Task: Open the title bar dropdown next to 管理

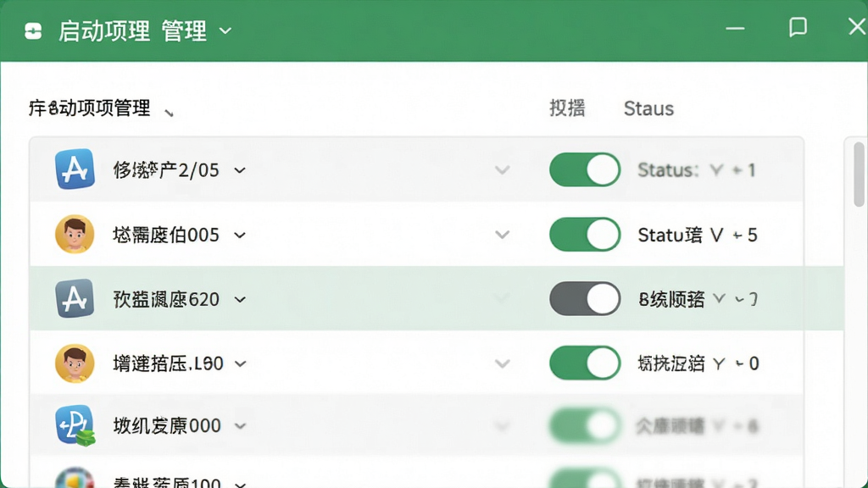Action: click(x=225, y=31)
